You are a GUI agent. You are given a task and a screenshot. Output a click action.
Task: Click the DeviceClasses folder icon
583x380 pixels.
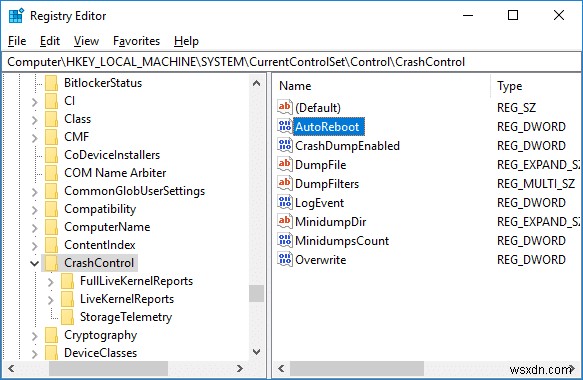(x=51, y=352)
